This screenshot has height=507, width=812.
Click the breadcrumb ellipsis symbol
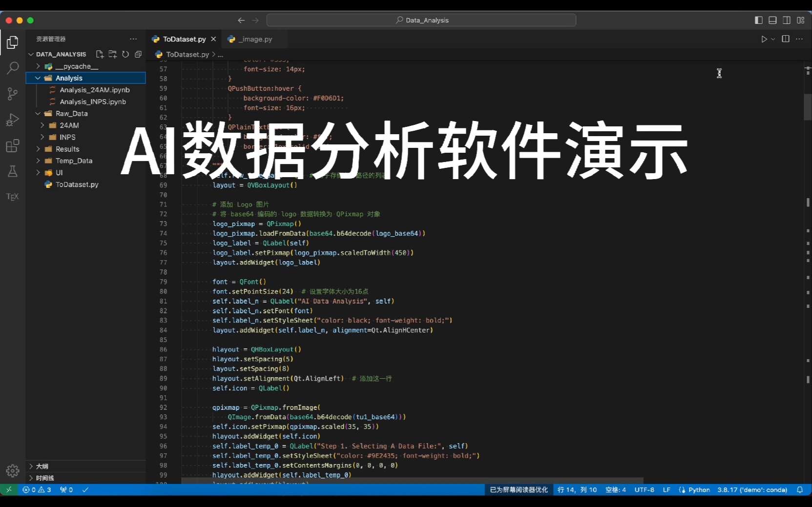click(x=221, y=55)
